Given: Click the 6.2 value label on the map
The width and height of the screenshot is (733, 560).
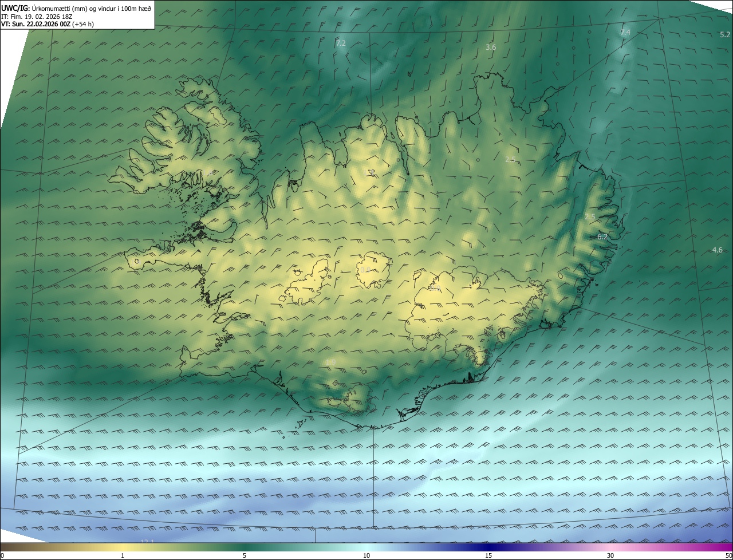Looking at the screenshot, I should (602, 236).
